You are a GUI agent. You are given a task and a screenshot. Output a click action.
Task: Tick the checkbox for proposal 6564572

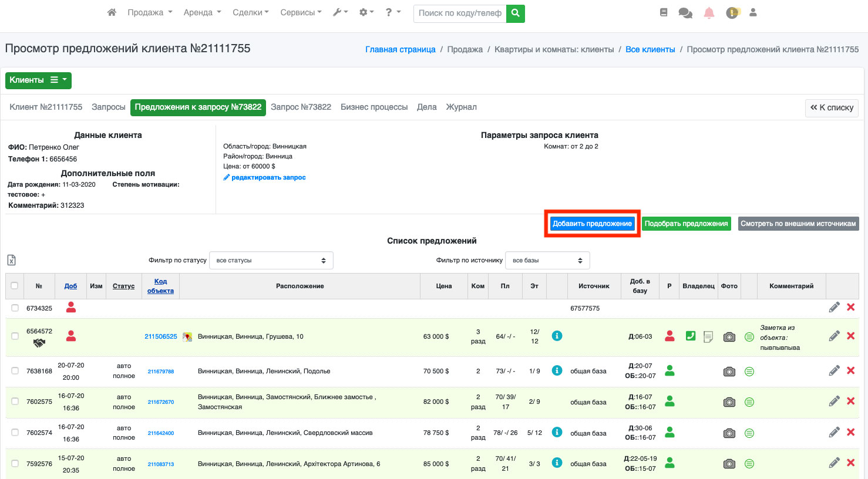[15, 336]
